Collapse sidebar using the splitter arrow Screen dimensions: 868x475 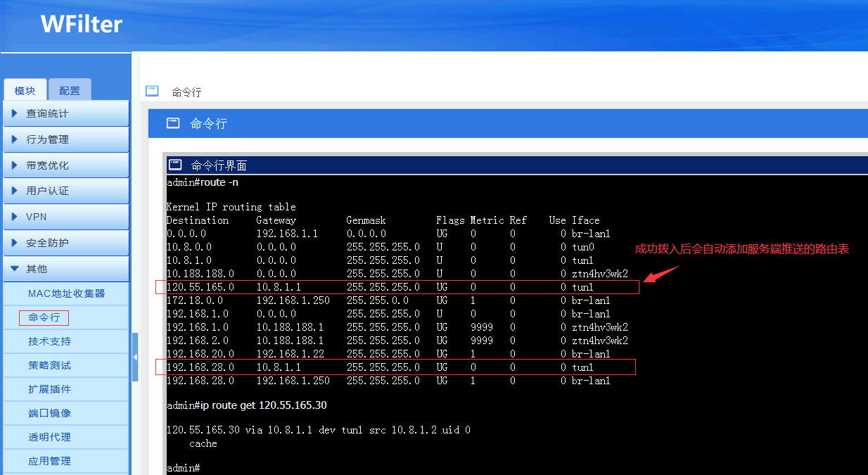click(135, 357)
